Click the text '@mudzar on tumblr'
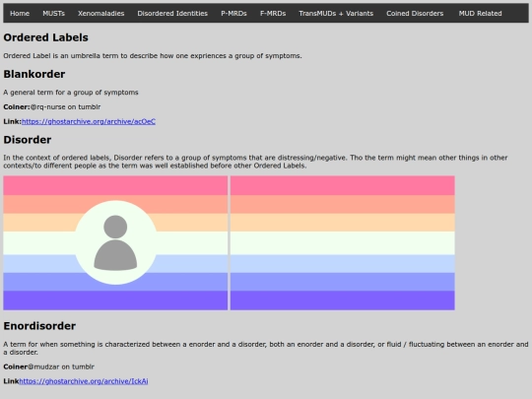 [61, 366]
